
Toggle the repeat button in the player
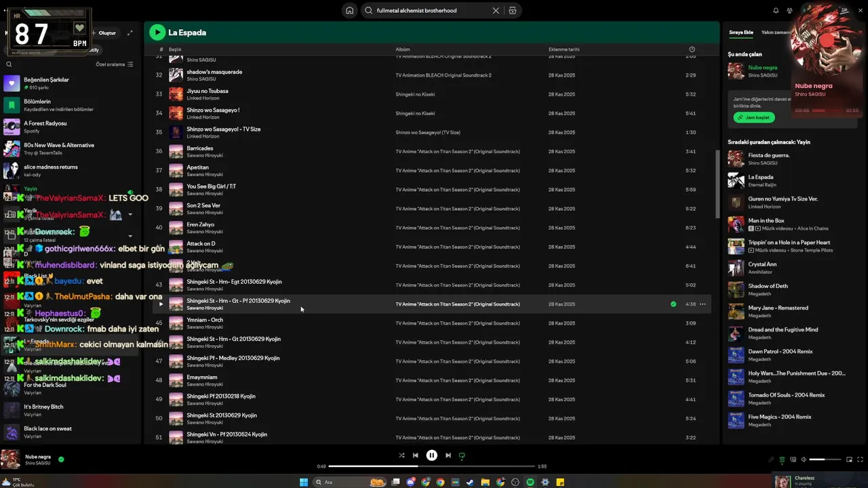pyautogui.click(x=462, y=455)
